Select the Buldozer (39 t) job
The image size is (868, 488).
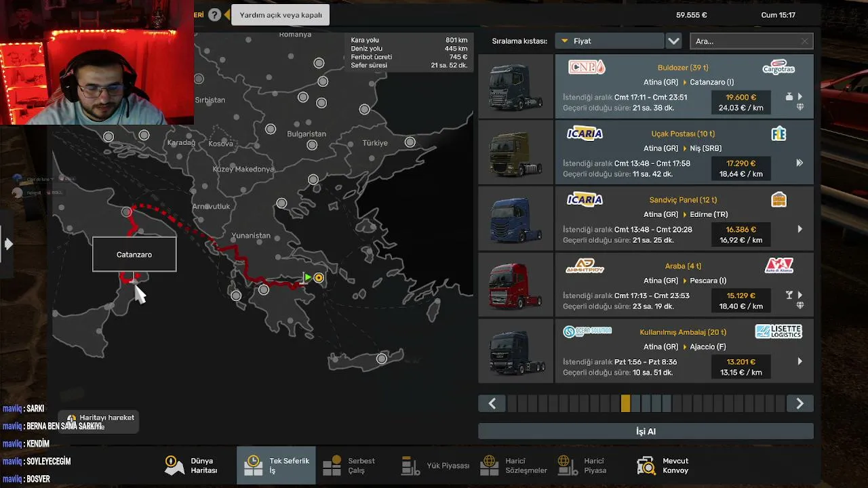point(684,86)
